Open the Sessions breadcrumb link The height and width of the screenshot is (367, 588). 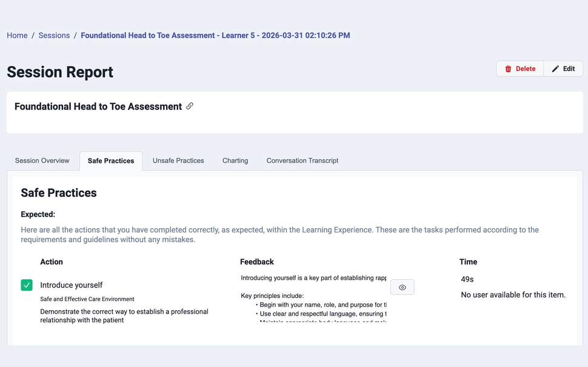point(54,35)
